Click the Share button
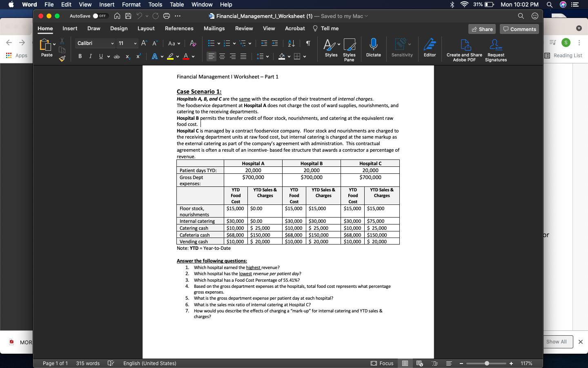Viewport: 588px width, 368px height. 482,29
